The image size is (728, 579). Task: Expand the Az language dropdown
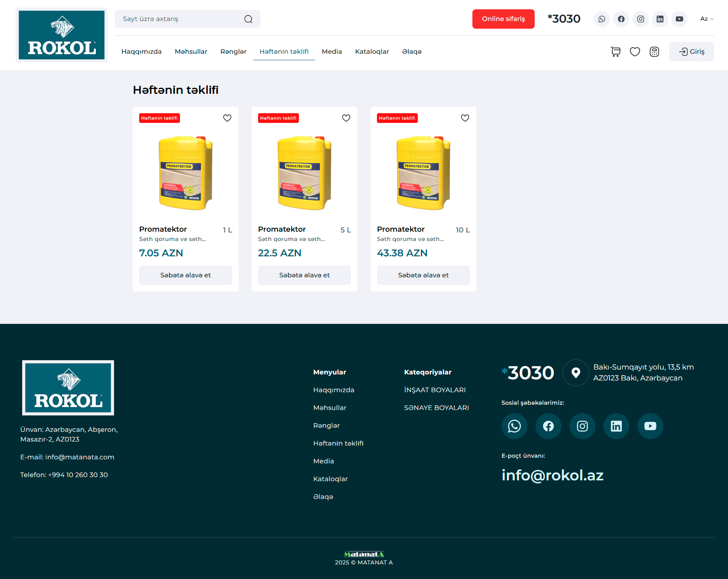(x=707, y=19)
